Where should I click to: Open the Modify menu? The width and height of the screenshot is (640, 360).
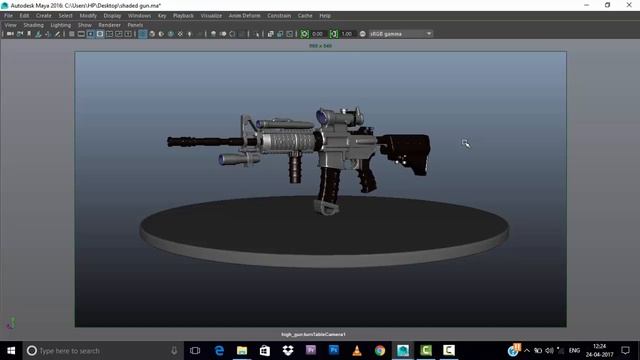click(88, 16)
